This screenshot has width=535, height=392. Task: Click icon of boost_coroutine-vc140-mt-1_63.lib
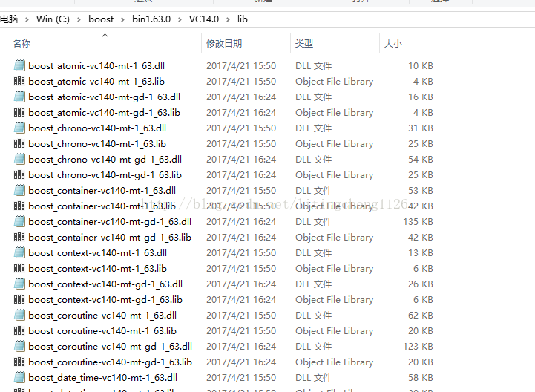pos(19,331)
